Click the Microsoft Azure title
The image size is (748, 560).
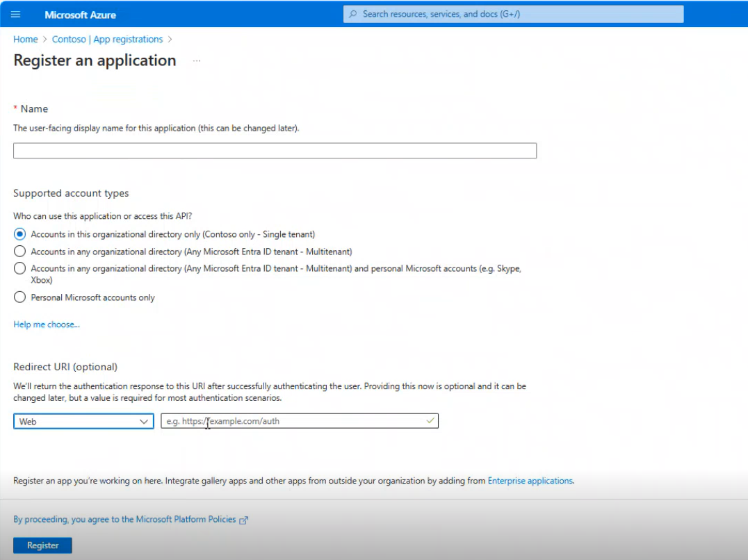[x=80, y=15]
